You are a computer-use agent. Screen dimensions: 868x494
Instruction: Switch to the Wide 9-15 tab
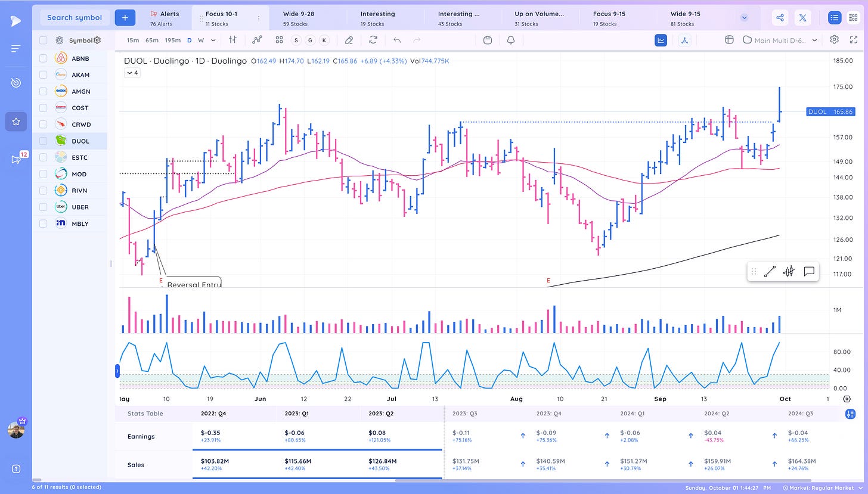(x=696, y=18)
